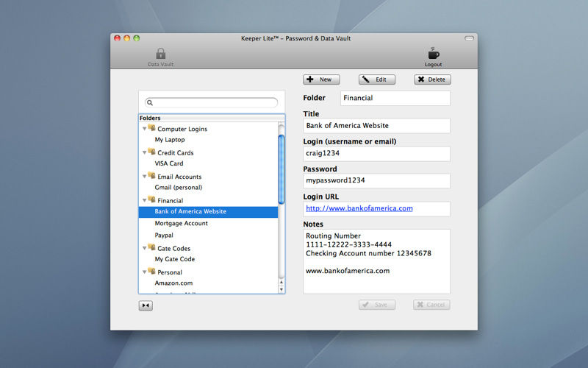
Task: Click the scrollbar up arrow
Action: tap(282, 282)
